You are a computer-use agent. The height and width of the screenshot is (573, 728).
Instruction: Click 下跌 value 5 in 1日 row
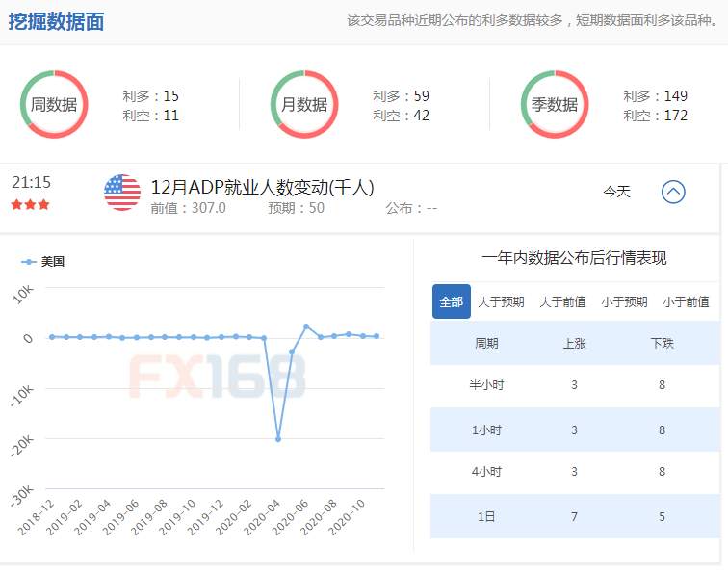(663, 516)
